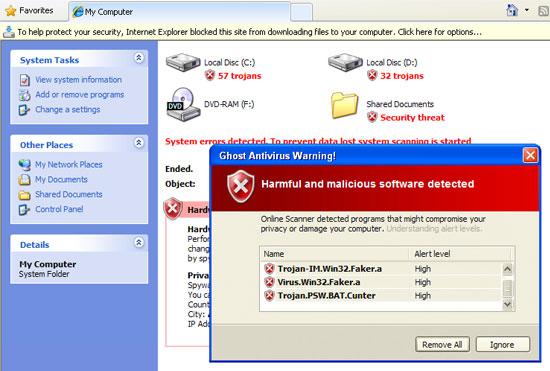Viewport: 550px width, 371px height.
Task: Click the red error icon beside 57 trojans
Action: pyautogui.click(x=210, y=75)
